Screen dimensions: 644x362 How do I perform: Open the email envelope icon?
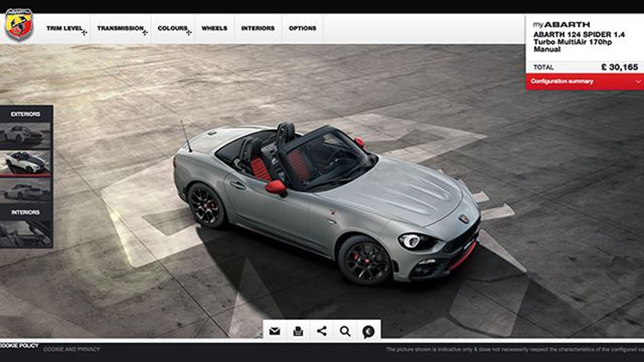275,331
